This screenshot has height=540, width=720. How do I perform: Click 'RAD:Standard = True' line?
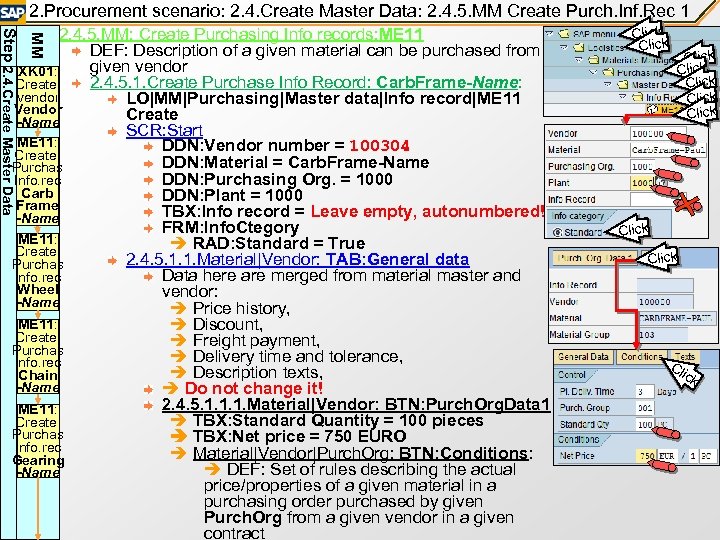pos(279,243)
